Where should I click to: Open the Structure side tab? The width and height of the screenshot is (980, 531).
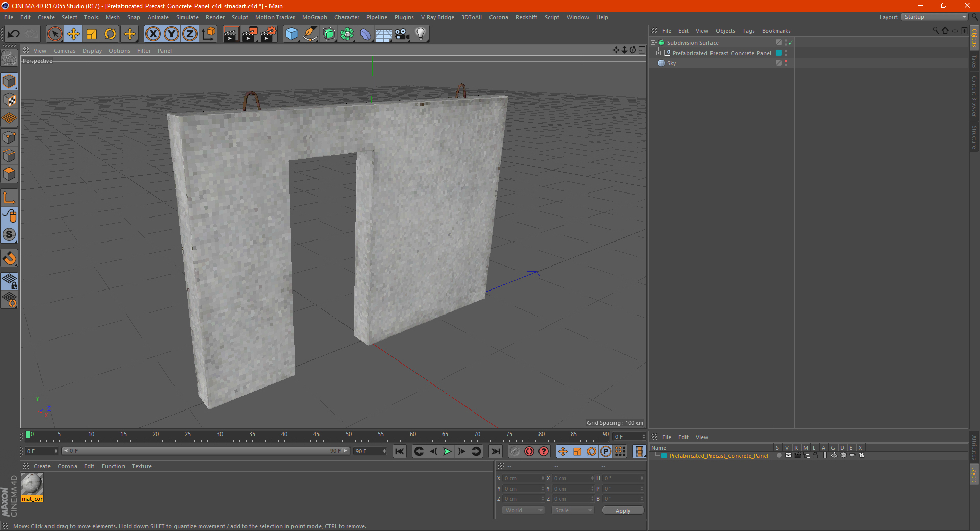[974, 137]
